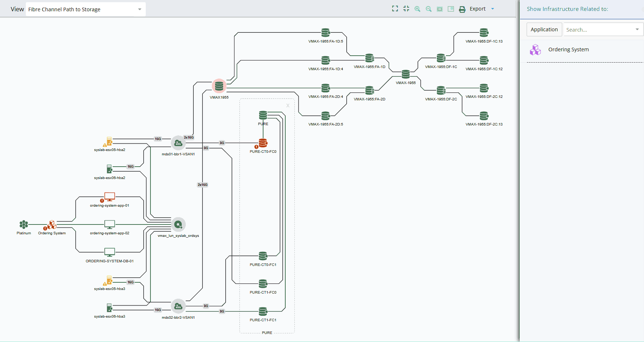Click the collapse view icon
The height and width of the screenshot is (342, 644).
click(406, 9)
